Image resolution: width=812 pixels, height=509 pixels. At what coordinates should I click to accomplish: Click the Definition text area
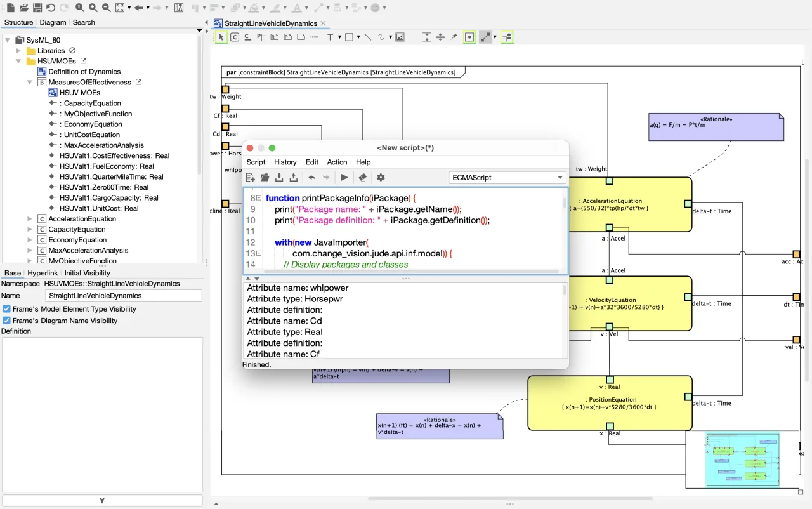click(x=102, y=414)
